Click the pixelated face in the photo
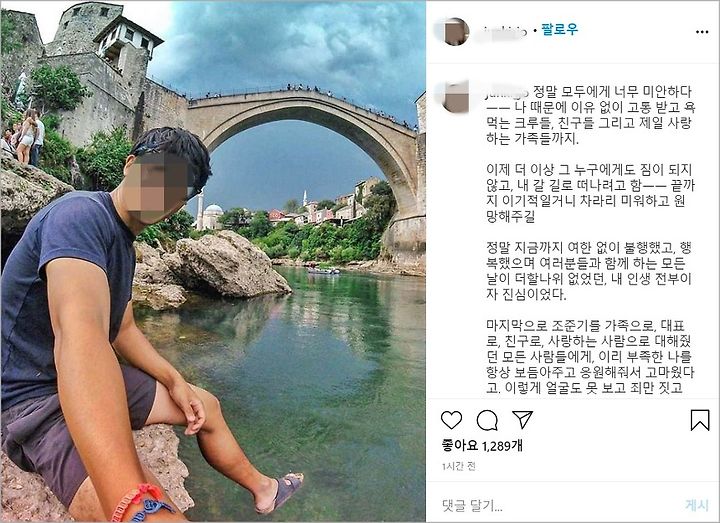The height and width of the screenshot is (523, 720). pos(156,185)
